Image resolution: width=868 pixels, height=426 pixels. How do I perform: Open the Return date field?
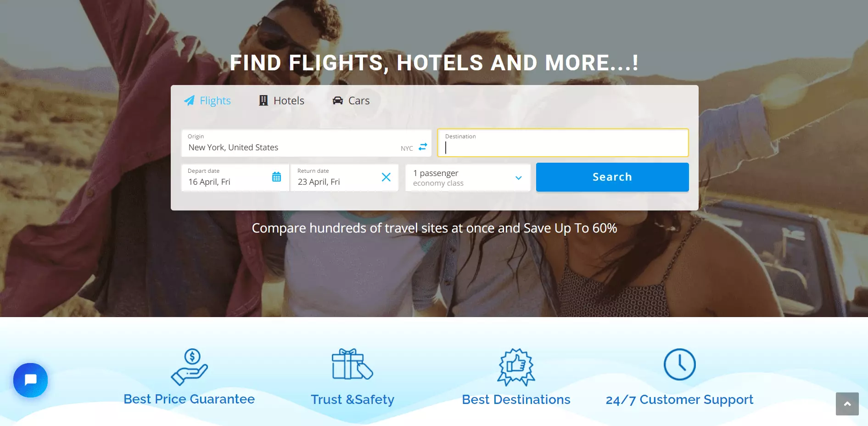[x=344, y=177]
